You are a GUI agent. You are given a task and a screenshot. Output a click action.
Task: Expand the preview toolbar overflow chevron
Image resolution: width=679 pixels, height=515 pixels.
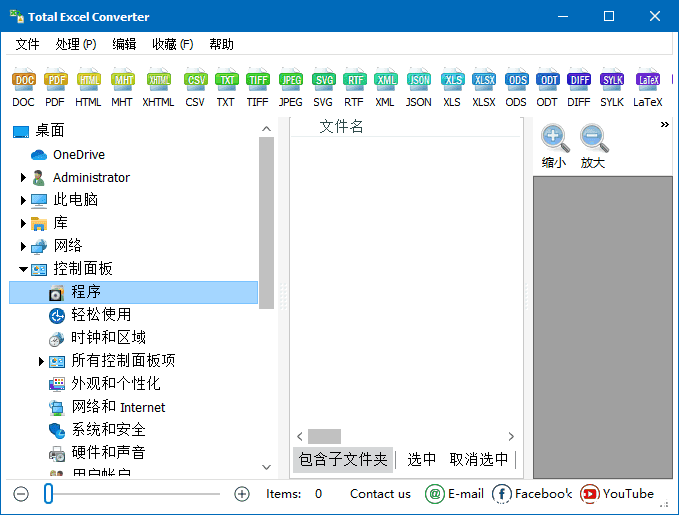point(664,125)
